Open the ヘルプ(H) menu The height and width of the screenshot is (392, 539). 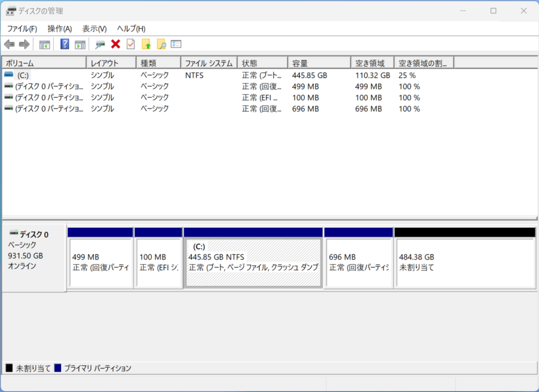pos(131,29)
